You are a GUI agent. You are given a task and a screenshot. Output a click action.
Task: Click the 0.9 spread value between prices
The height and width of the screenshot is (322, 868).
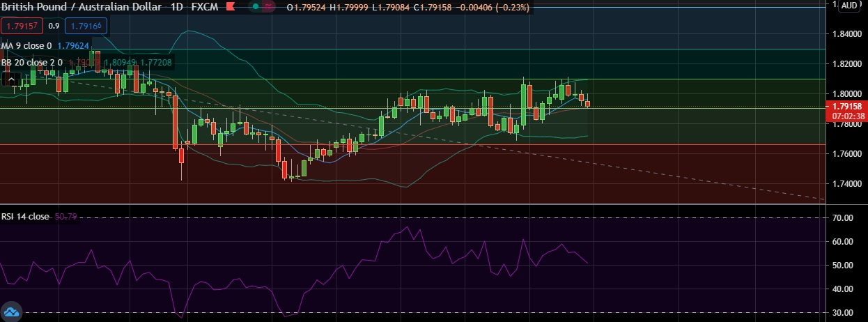(x=54, y=26)
